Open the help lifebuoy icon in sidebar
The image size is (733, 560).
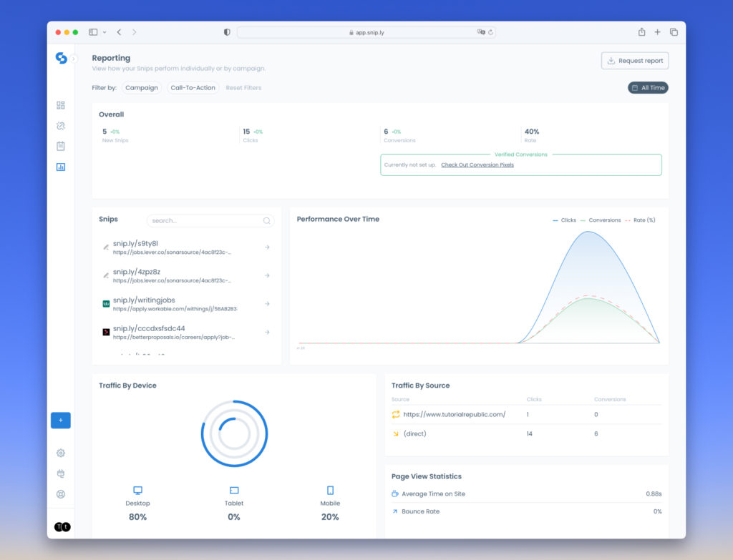61,494
